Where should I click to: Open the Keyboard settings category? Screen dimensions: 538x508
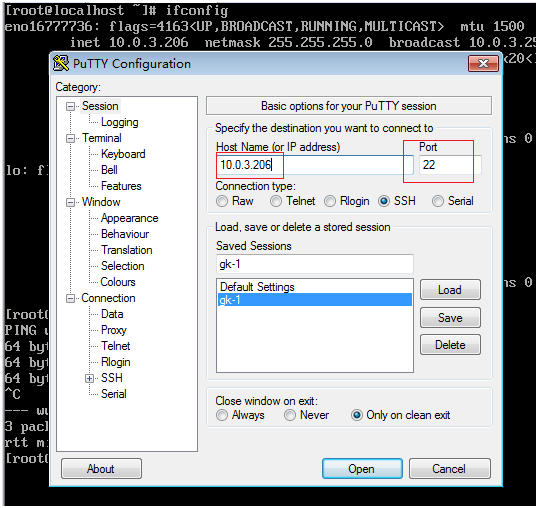[x=123, y=154]
